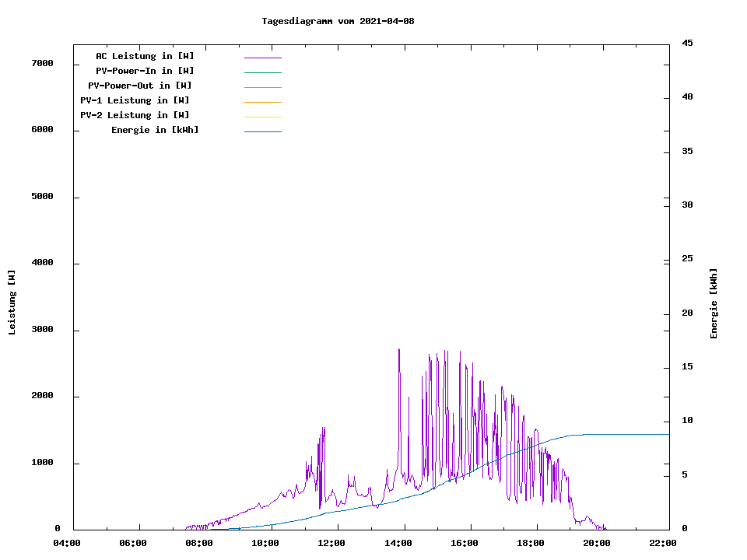Click the right Energie [kWh] axis title
747x560 pixels.
(714, 303)
